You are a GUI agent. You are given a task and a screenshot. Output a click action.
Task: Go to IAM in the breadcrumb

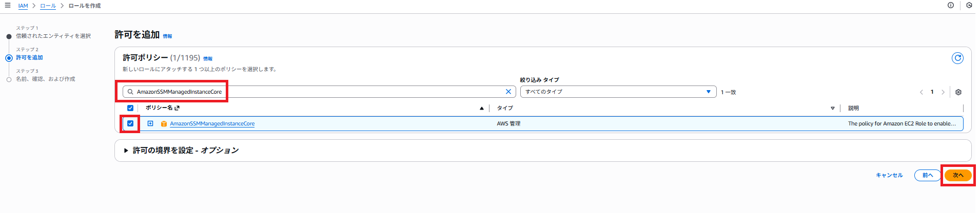[23, 6]
